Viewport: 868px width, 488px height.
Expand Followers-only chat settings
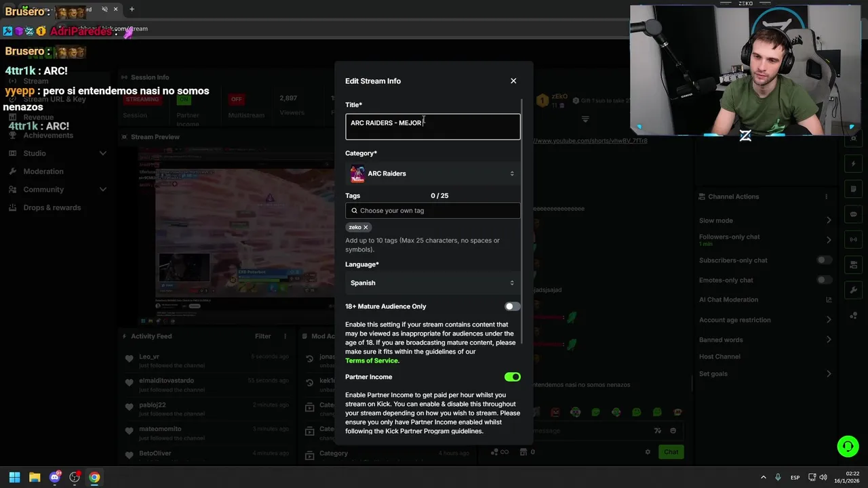click(829, 240)
